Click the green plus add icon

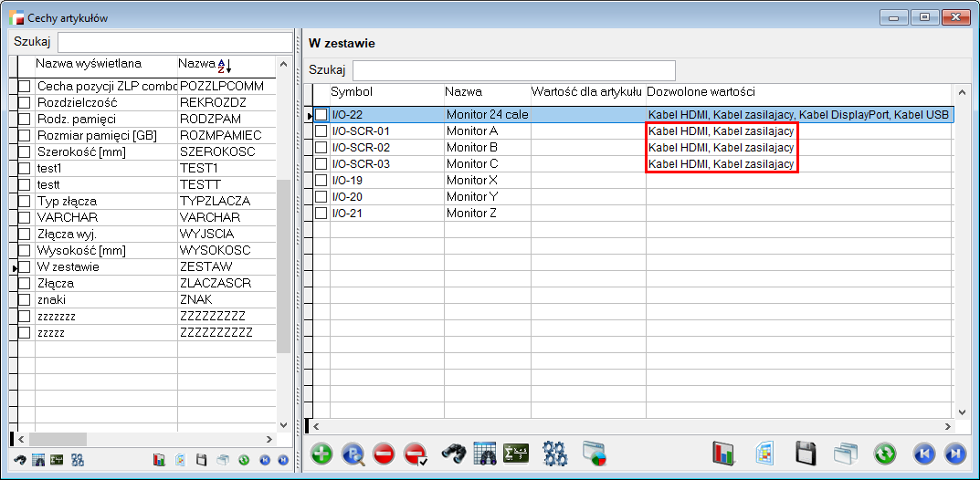[x=321, y=454]
